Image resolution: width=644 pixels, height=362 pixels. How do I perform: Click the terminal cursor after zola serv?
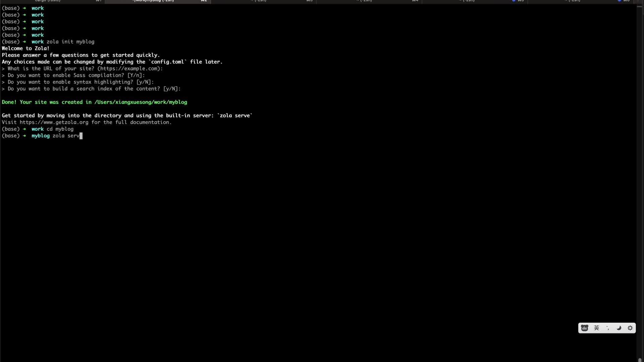[81, 136]
